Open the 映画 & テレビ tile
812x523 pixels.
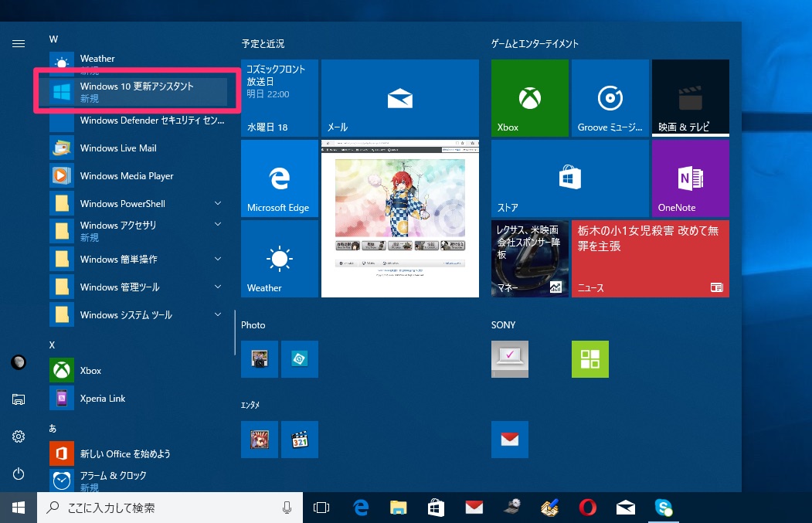tap(690, 98)
